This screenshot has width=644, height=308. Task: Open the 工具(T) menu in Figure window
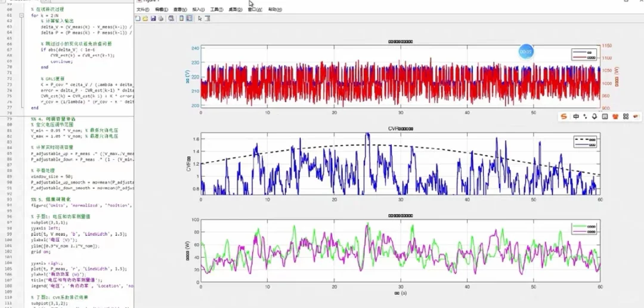(x=216, y=10)
